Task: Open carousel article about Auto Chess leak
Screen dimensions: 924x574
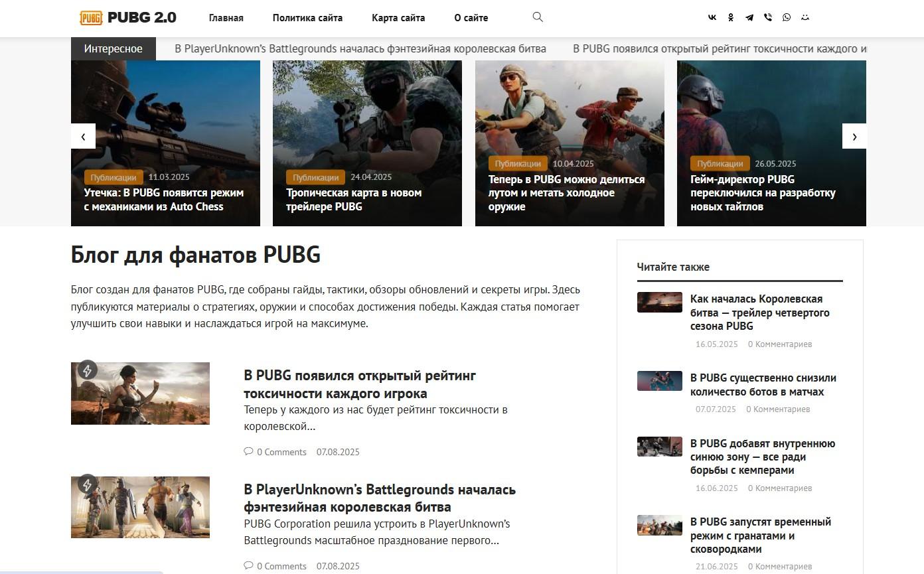Action: (x=164, y=200)
